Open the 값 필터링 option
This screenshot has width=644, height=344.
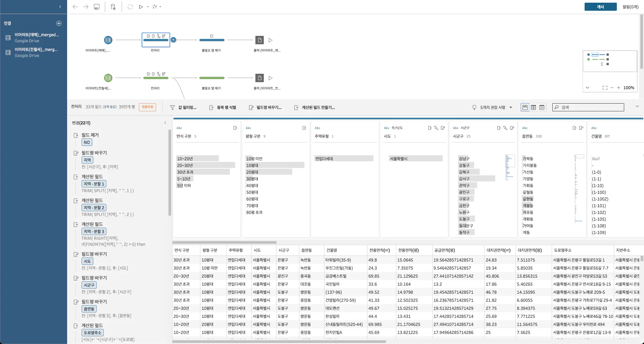(x=183, y=108)
